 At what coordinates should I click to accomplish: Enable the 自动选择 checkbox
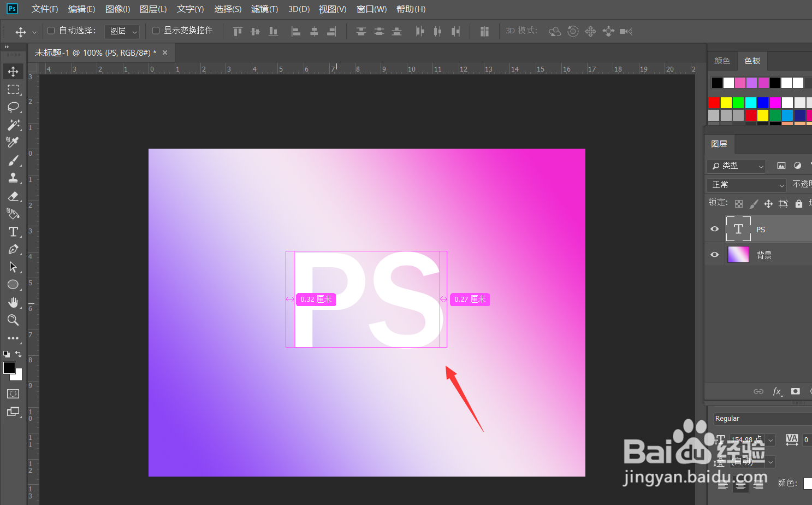point(51,31)
